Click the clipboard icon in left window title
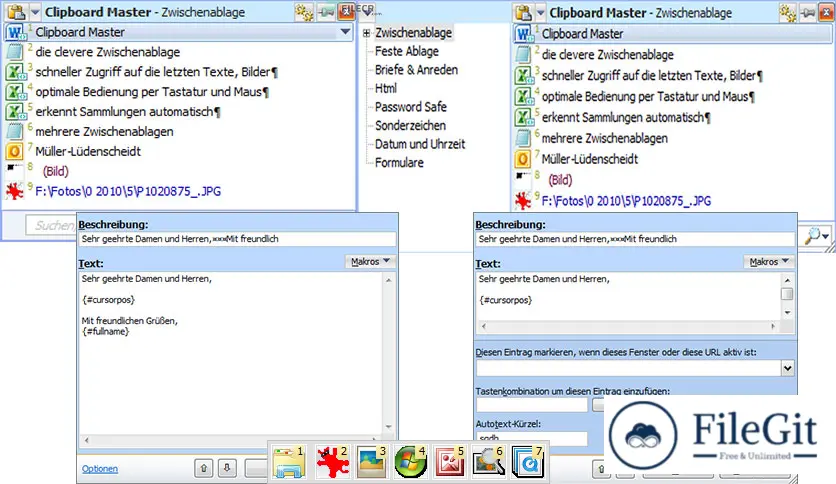This screenshot has height=484, width=836. 17,12
